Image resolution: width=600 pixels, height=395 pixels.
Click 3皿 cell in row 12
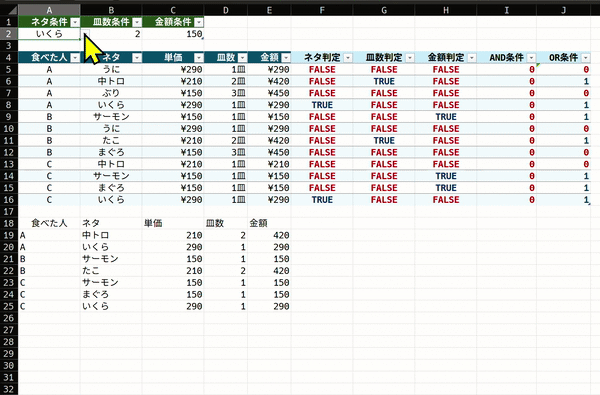point(226,152)
